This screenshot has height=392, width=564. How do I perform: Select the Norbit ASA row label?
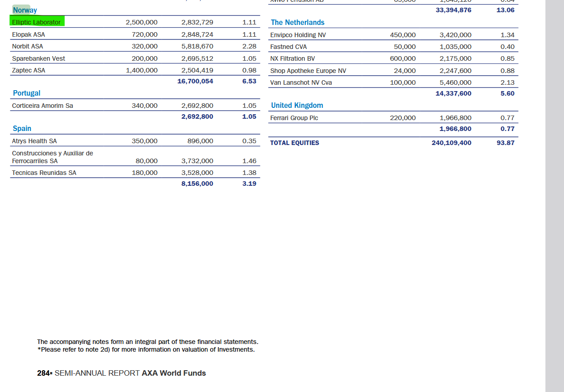point(28,46)
